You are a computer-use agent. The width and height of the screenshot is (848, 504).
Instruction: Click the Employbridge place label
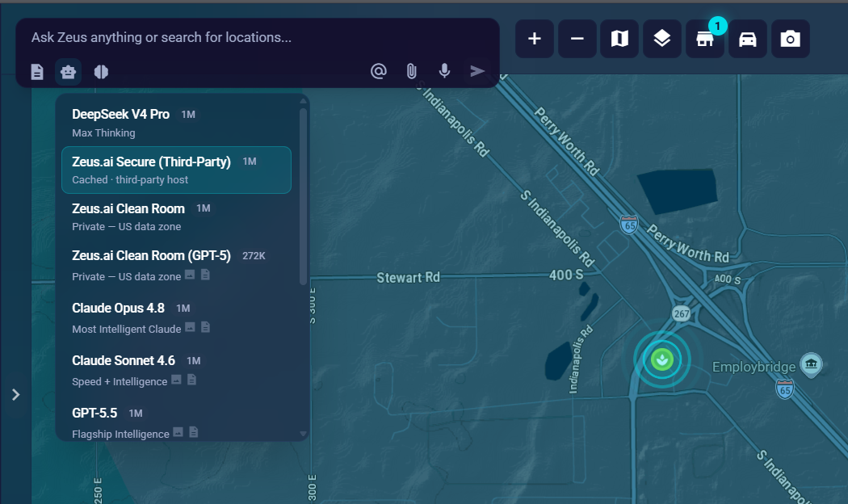click(x=754, y=367)
